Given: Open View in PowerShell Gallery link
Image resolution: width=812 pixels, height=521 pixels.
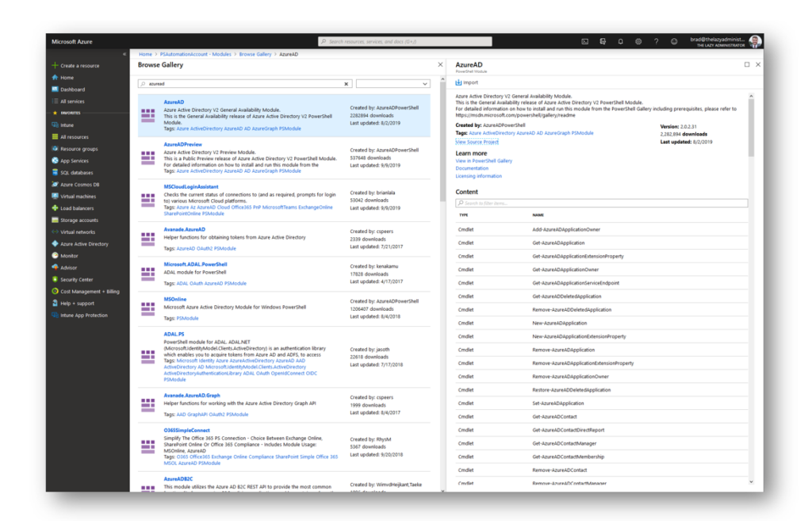Looking at the screenshot, I should (484, 161).
